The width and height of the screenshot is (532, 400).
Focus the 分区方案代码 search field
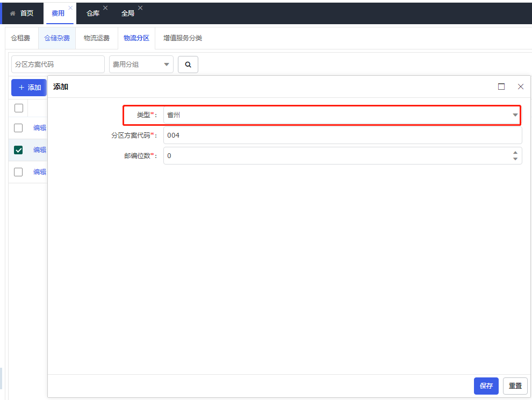click(58, 65)
